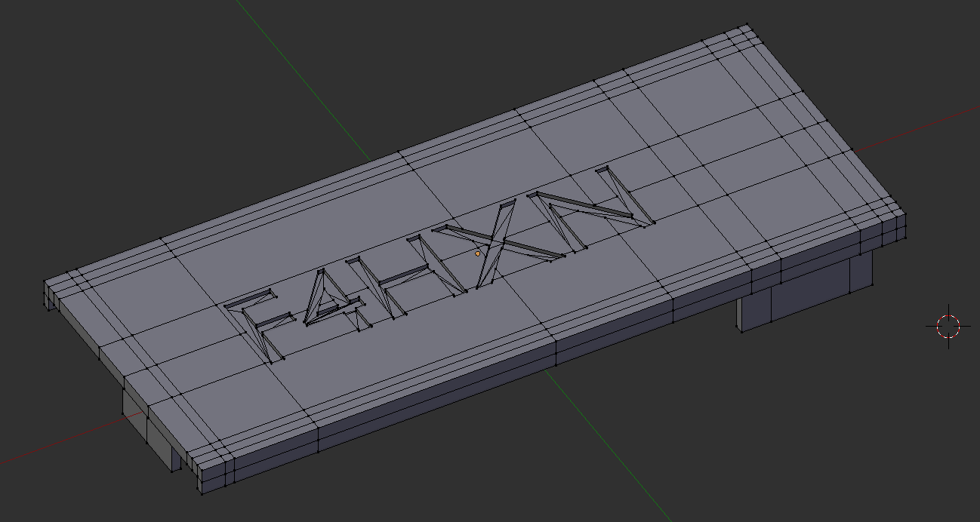Image resolution: width=980 pixels, height=522 pixels.
Task: Select the bottom vertex of the right leg
Action: pyautogui.click(x=741, y=331)
